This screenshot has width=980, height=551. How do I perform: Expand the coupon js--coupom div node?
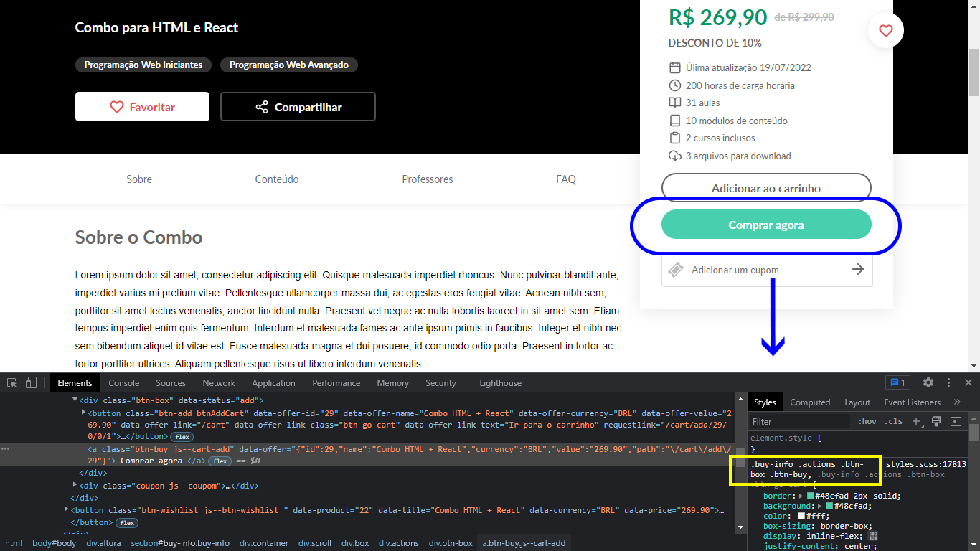click(75, 485)
